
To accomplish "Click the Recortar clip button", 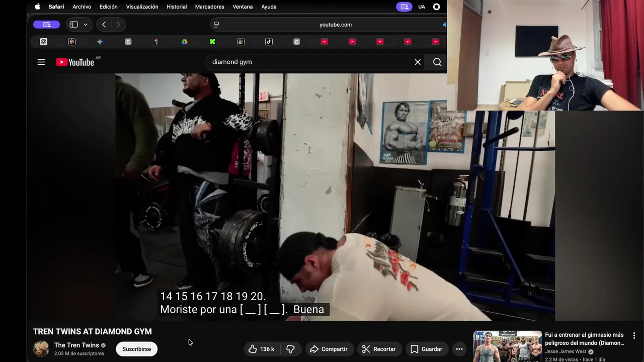I will (x=379, y=349).
